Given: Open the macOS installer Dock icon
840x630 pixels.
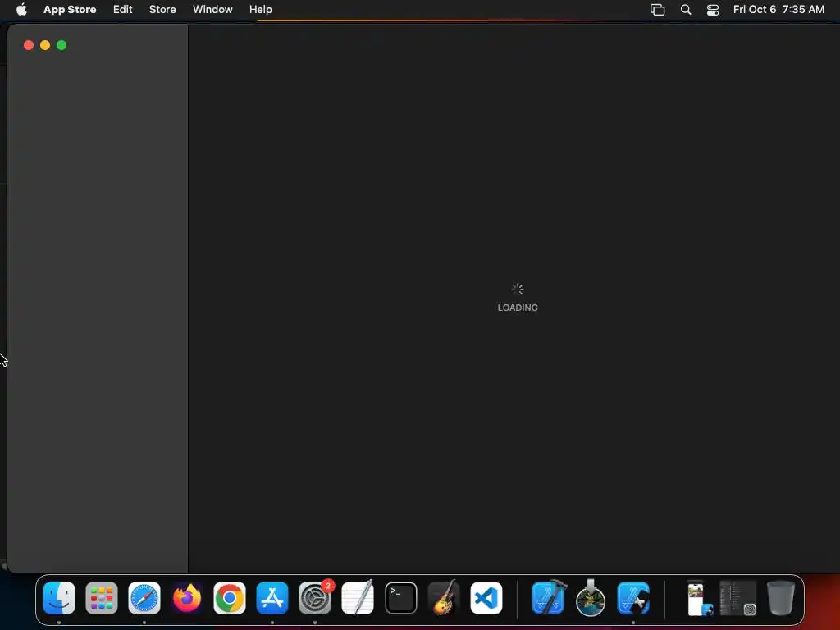Looking at the screenshot, I should tap(591, 597).
